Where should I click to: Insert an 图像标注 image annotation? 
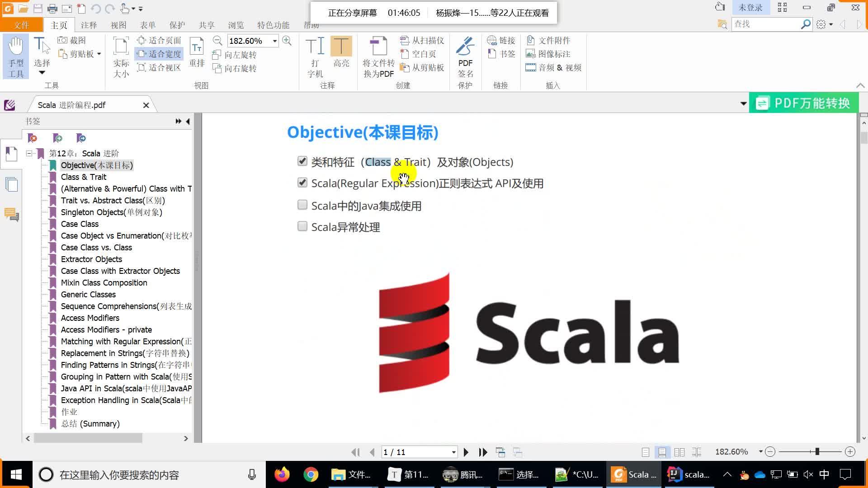tap(549, 54)
